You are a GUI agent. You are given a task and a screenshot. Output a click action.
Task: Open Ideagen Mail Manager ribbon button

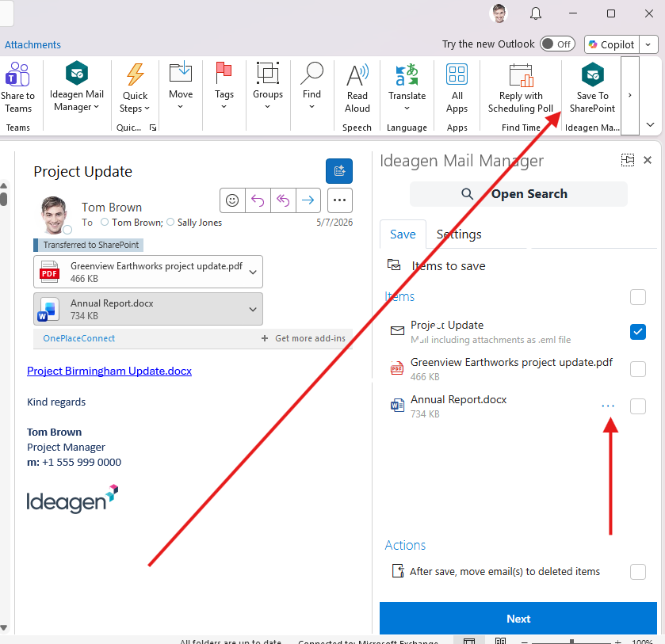[x=76, y=87]
